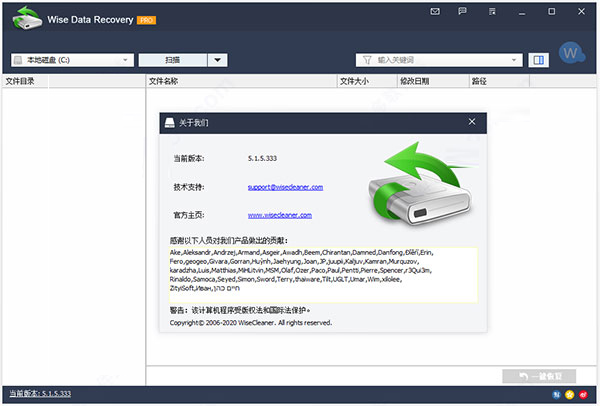Maximize the Wise Data Recovery window
The height and width of the screenshot is (406, 600).
tap(551, 11)
